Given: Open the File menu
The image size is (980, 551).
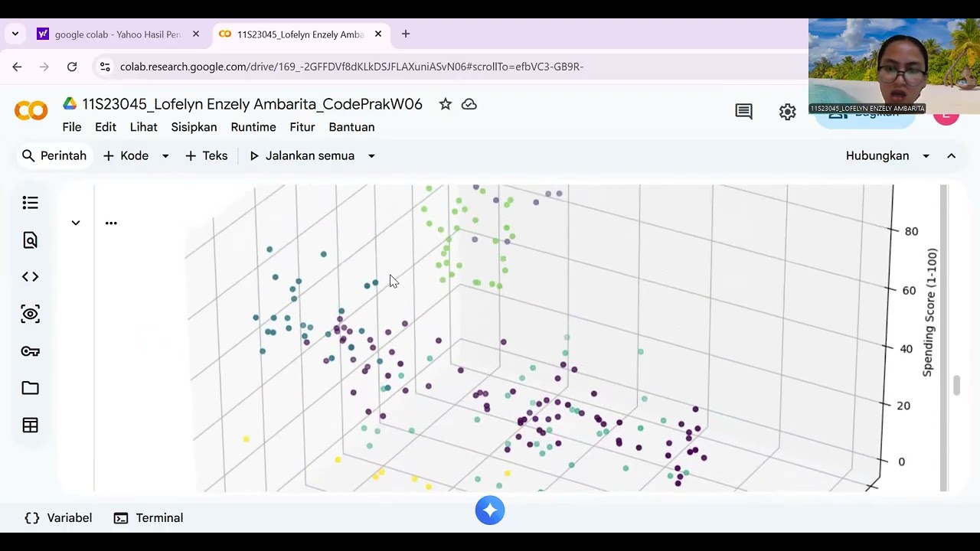Looking at the screenshot, I should point(72,127).
